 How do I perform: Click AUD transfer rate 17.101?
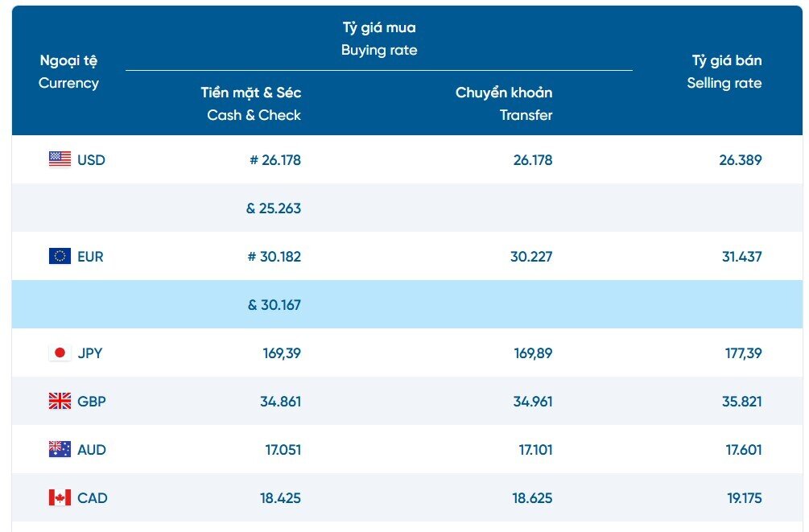pyautogui.click(x=535, y=449)
